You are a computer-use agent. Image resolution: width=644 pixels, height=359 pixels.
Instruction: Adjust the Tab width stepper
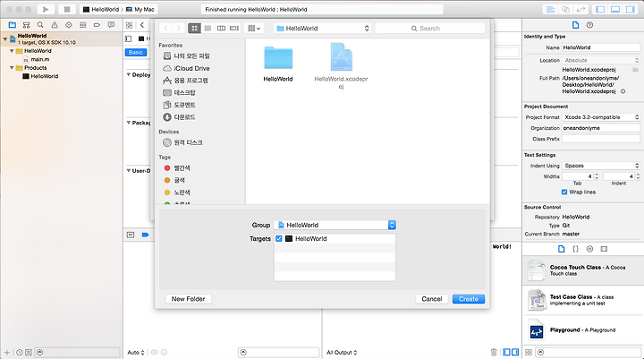pyautogui.click(x=597, y=176)
